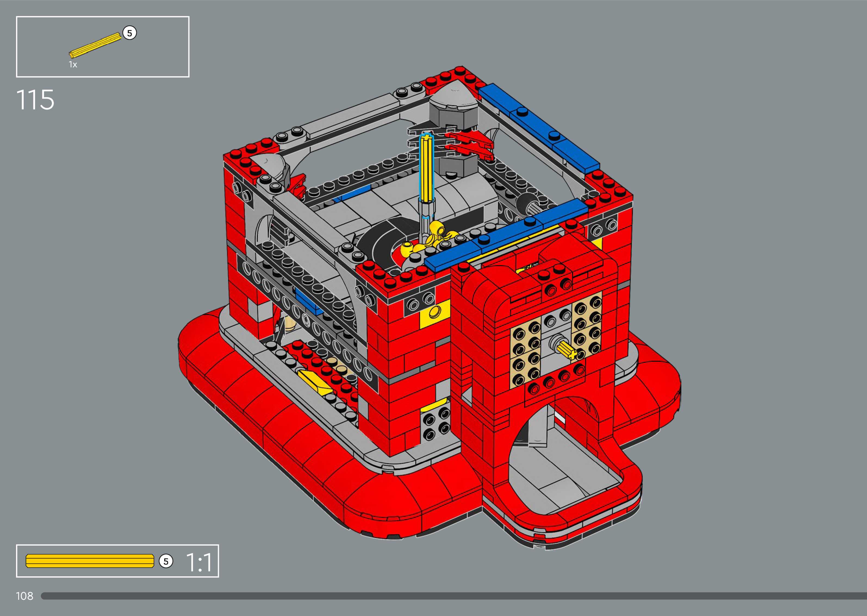Image resolution: width=867 pixels, height=616 pixels.
Task: Click page number 108
Action: pyautogui.click(x=24, y=596)
